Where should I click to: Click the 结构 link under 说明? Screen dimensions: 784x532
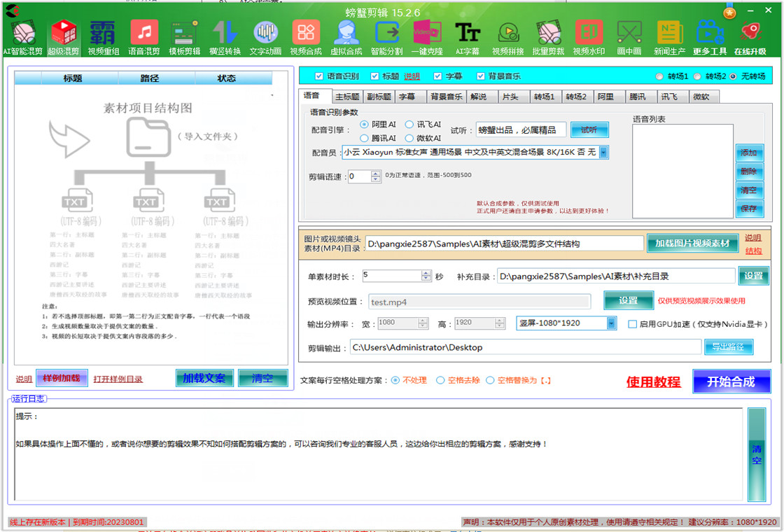(x=753, y=251)
